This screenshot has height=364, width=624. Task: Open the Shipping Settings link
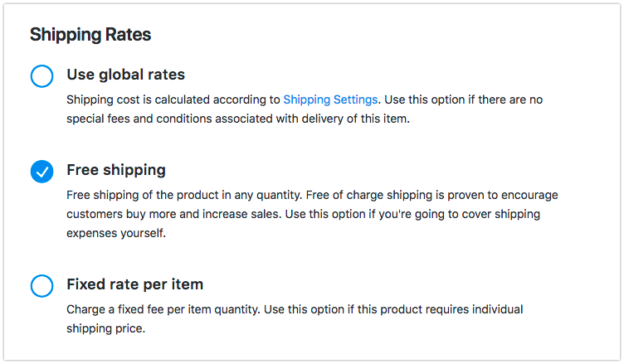(x=330, y=99)
